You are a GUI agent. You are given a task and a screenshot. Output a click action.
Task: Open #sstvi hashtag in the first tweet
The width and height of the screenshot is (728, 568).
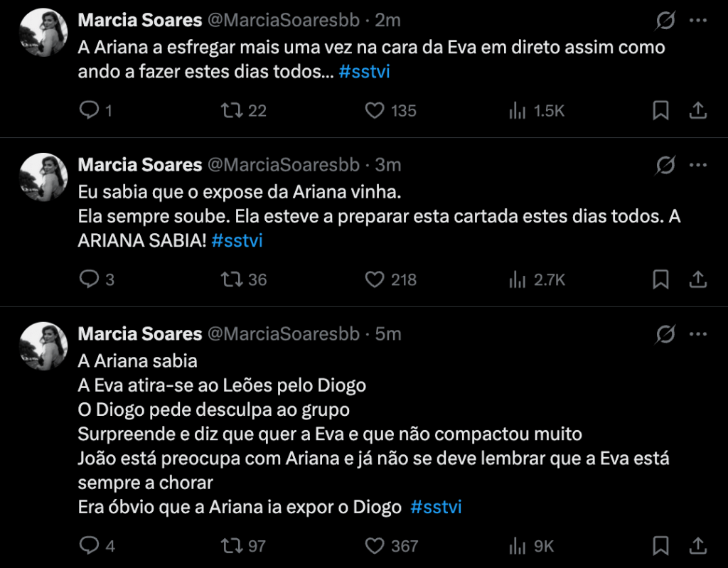[x=365, y=73]
